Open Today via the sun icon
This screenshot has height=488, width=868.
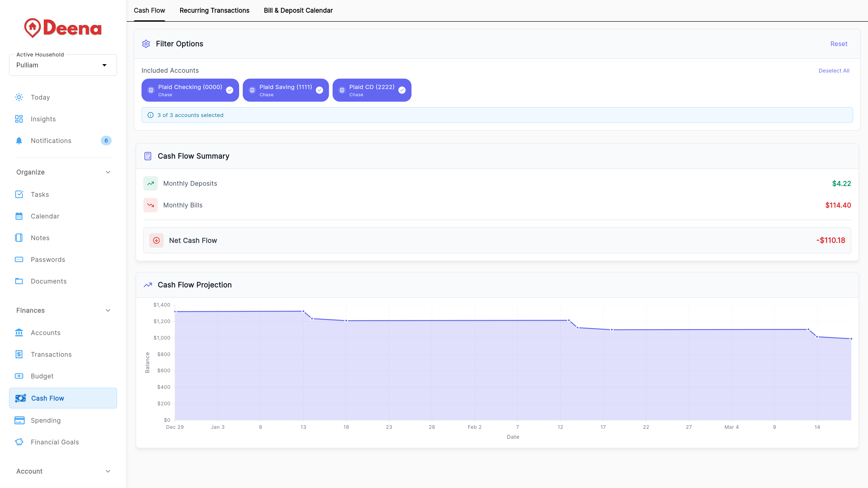(19, 97)
